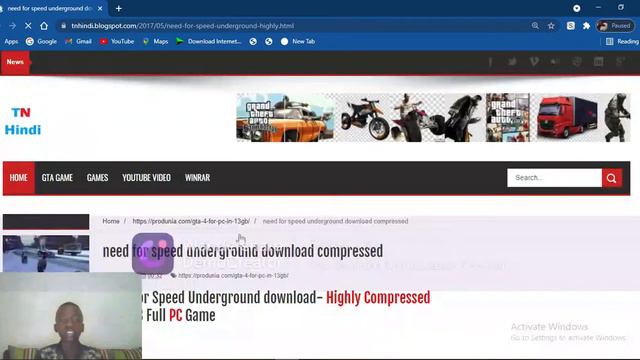Screen dimensions: 640x360
Task: Click the circular down-arrow icon in title bar
Action: click(577, 8)
